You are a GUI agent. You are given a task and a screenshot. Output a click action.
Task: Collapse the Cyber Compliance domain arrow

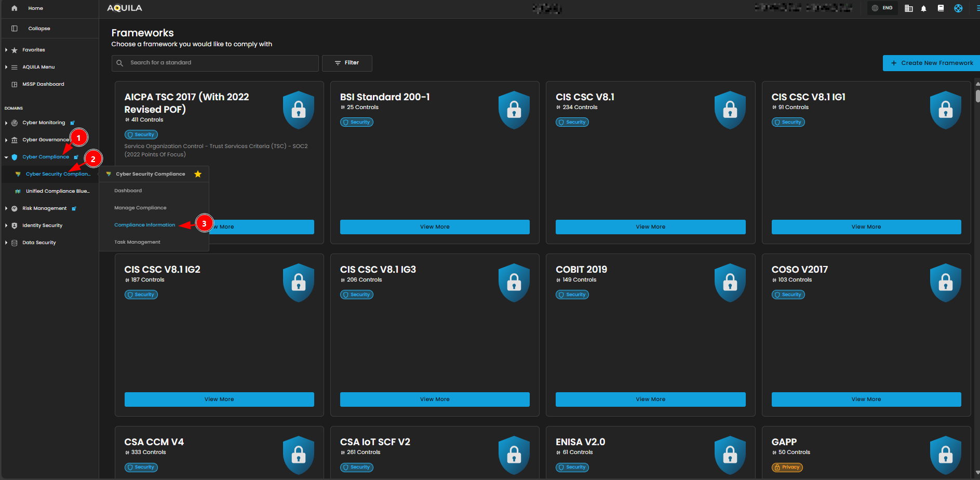pos(6,157)
